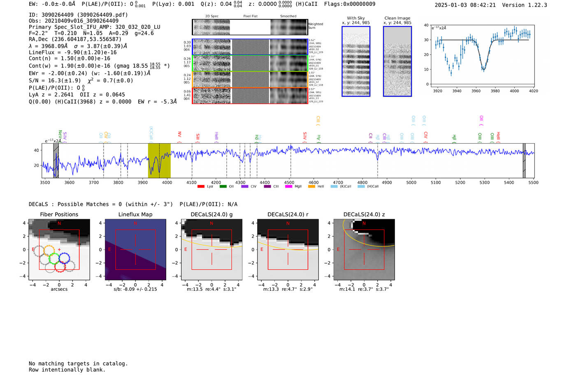Click the gray hatched band near 3550 Å
Screen dimensions: 576x392
click(x=56, y=160)
